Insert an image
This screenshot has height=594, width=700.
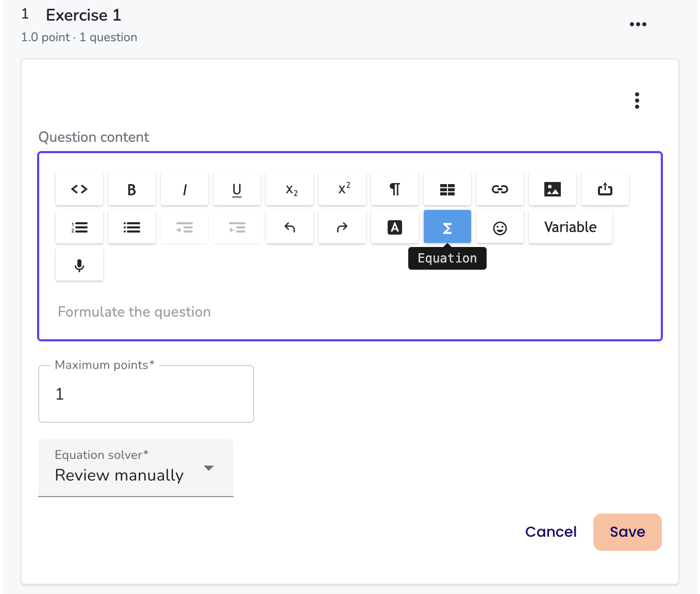(553, 189)
